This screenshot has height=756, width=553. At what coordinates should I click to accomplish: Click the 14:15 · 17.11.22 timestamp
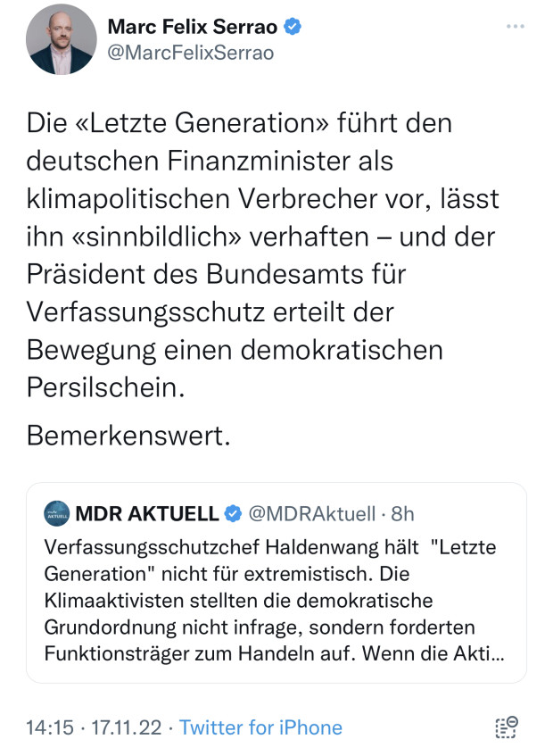point(94,727)
